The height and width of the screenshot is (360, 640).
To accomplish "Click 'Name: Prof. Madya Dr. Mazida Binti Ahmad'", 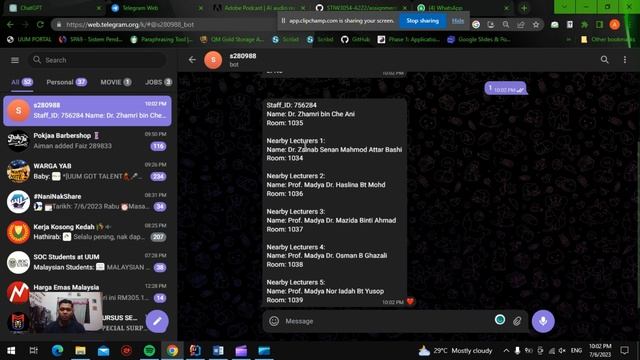I will click(331, 220).
